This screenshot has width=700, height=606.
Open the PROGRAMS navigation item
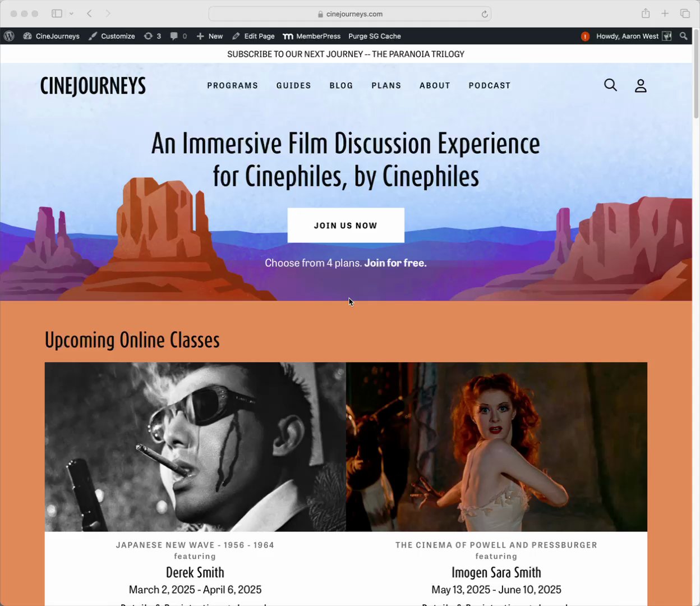(x=233, y=85)
